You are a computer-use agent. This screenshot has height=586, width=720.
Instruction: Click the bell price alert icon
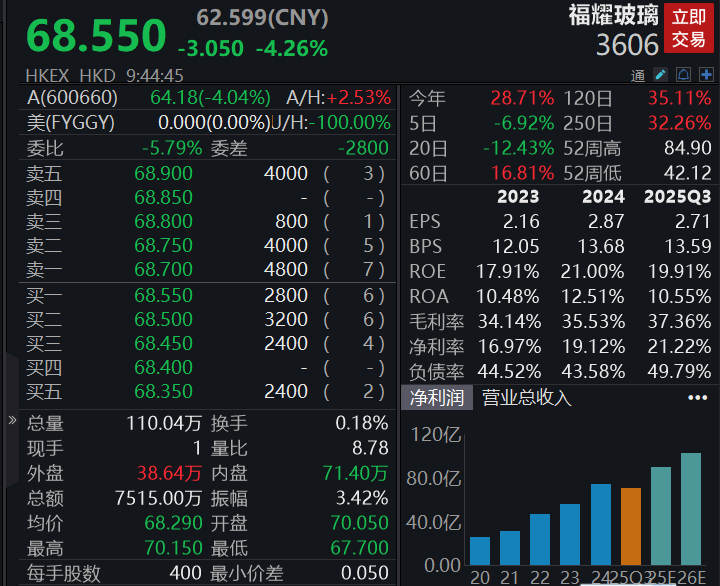coord(684,75)
